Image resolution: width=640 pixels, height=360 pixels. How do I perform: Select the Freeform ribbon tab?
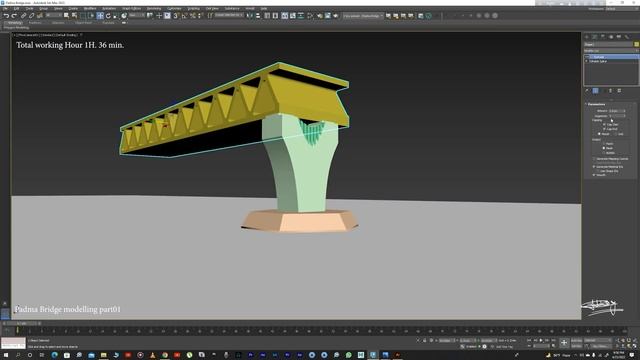tap(35, 23)
